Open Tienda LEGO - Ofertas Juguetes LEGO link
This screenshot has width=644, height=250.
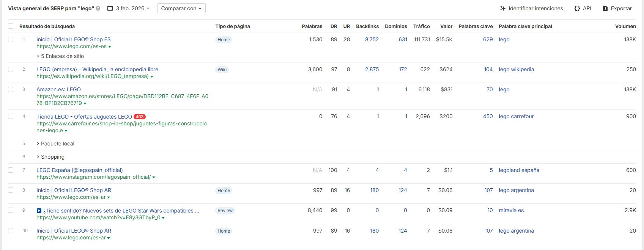coord(84,117)
